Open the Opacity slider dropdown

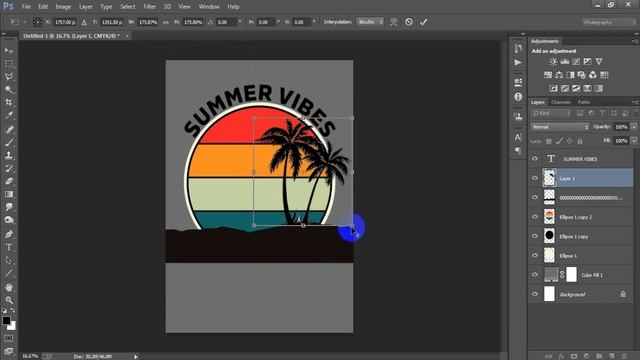(x=634, y=127)
